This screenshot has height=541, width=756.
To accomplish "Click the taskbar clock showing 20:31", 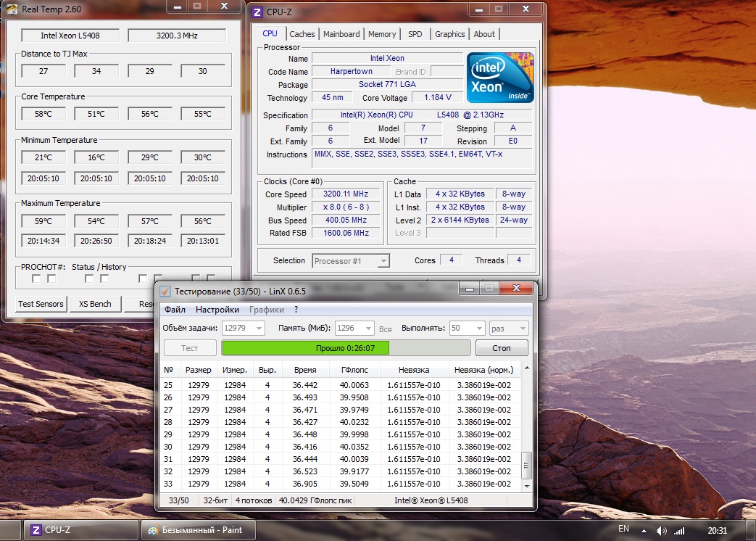I will pos(717,530).
